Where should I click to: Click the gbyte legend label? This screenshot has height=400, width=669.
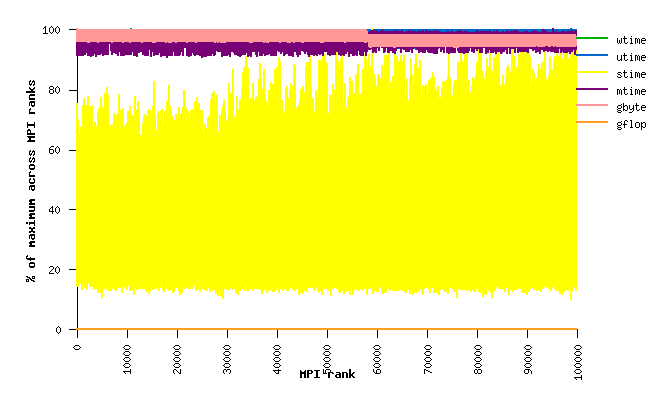[631, 107]
